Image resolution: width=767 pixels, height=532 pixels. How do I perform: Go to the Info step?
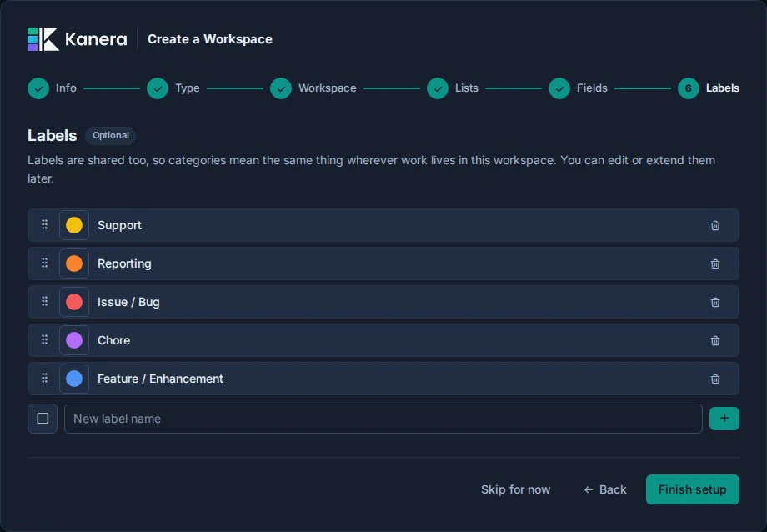click(x=52, y=88)
